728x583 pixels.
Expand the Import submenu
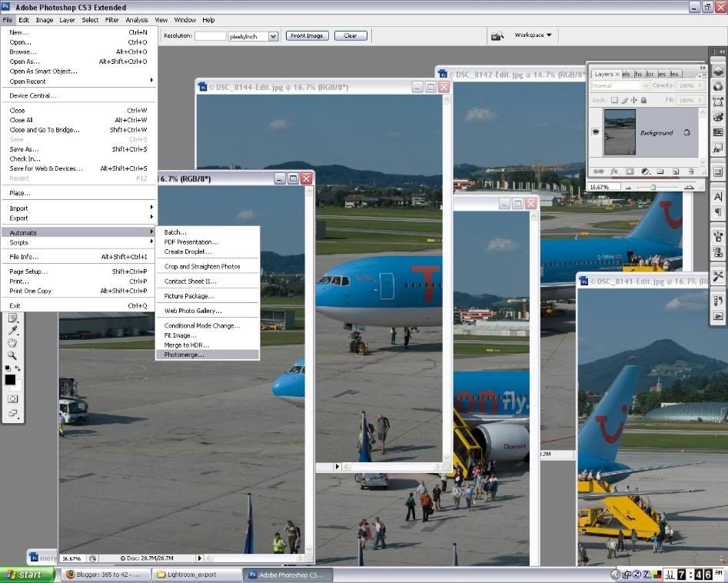tap(79, 208)
